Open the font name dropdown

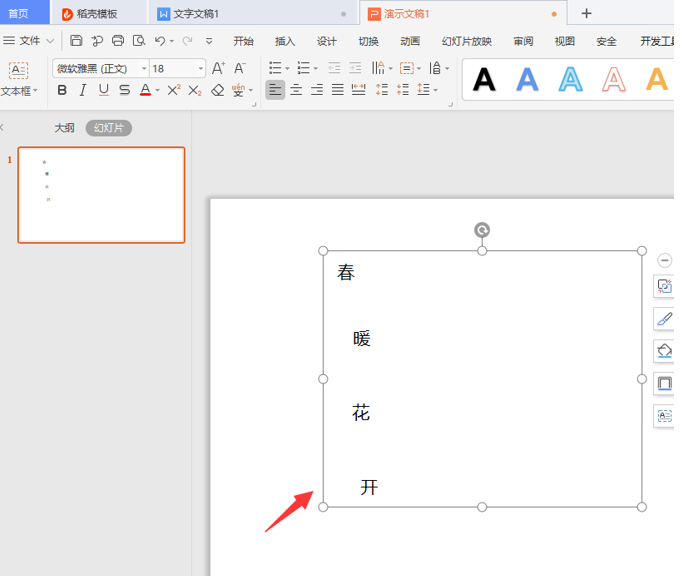click(x=144, y=69)
